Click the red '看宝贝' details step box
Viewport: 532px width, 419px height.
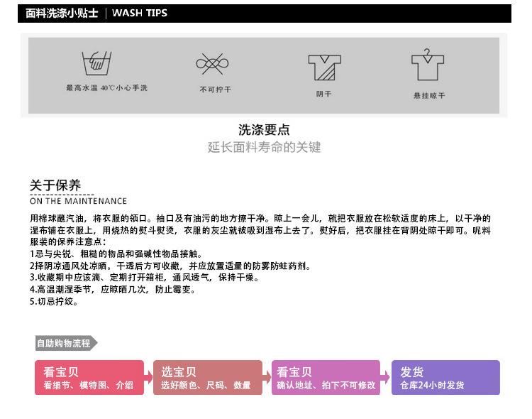point(89,378)
